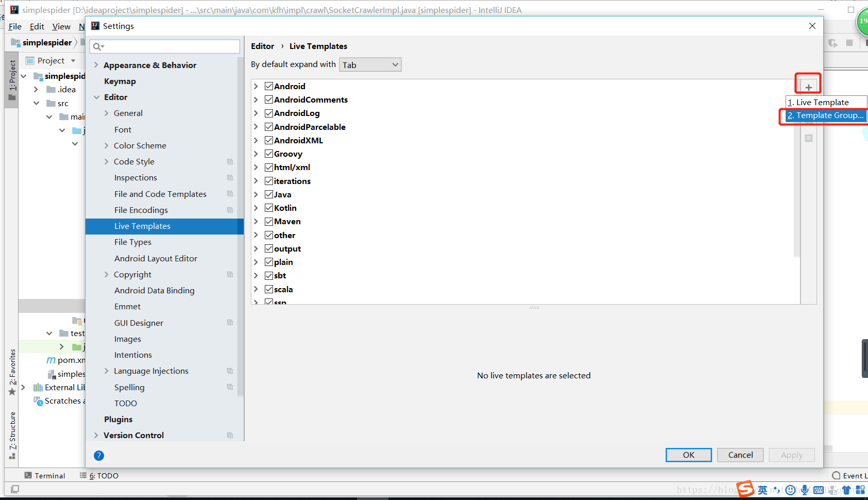This screenshot has width=868, height=500.
Task: Uncheck the AndroidComments template group
Action: click(x=269, y=99)
